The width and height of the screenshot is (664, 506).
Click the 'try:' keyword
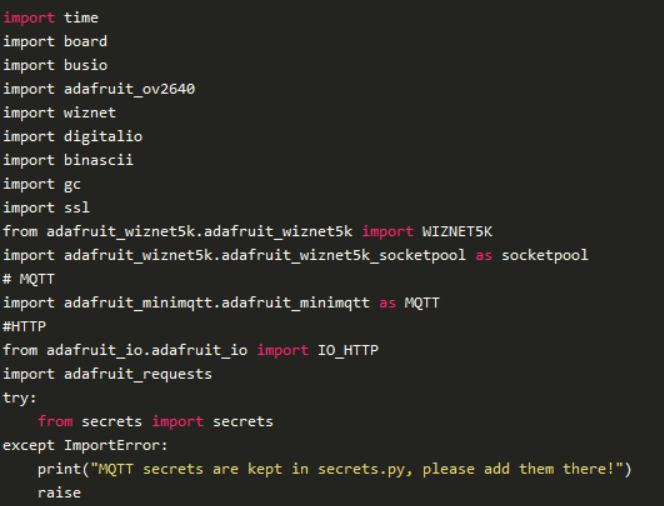coord(20,397)
